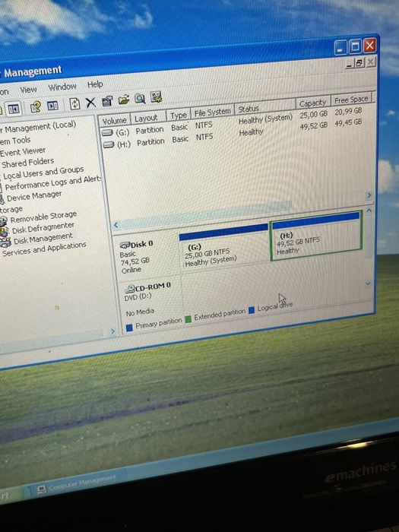Select Disk Management in the tree
Image resolution: width=399 pixels, height=532 pixels.
[43, 238]
